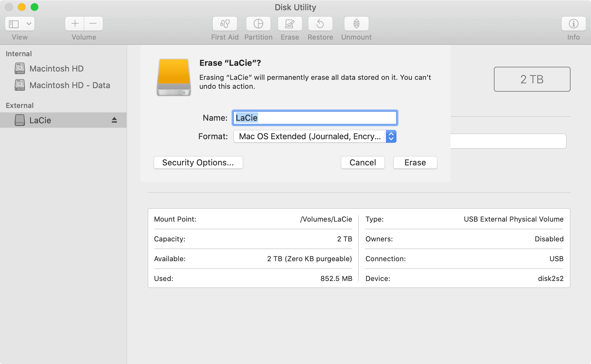
Task: Click the LaCie disk icon in sidebar
Action: click(20, 120)
